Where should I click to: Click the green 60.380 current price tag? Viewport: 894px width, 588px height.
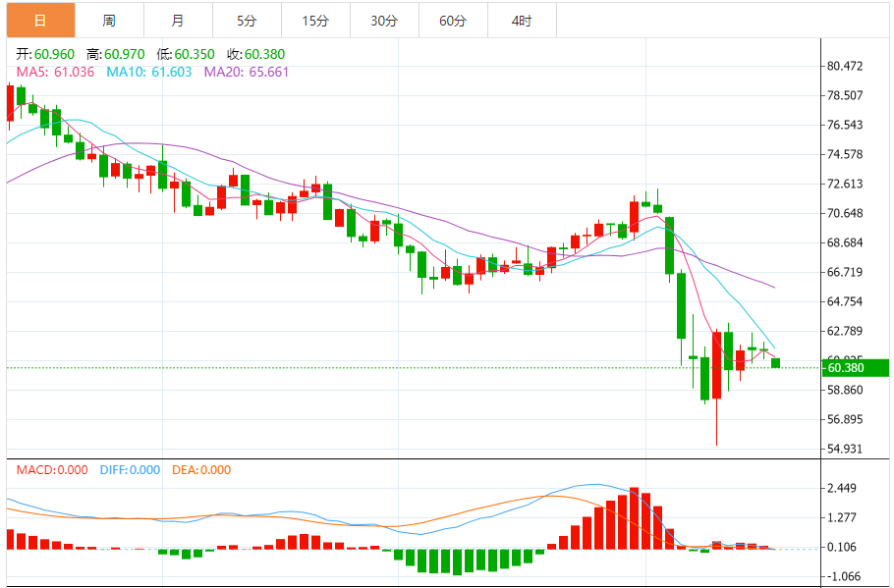[x=856, y=368]
